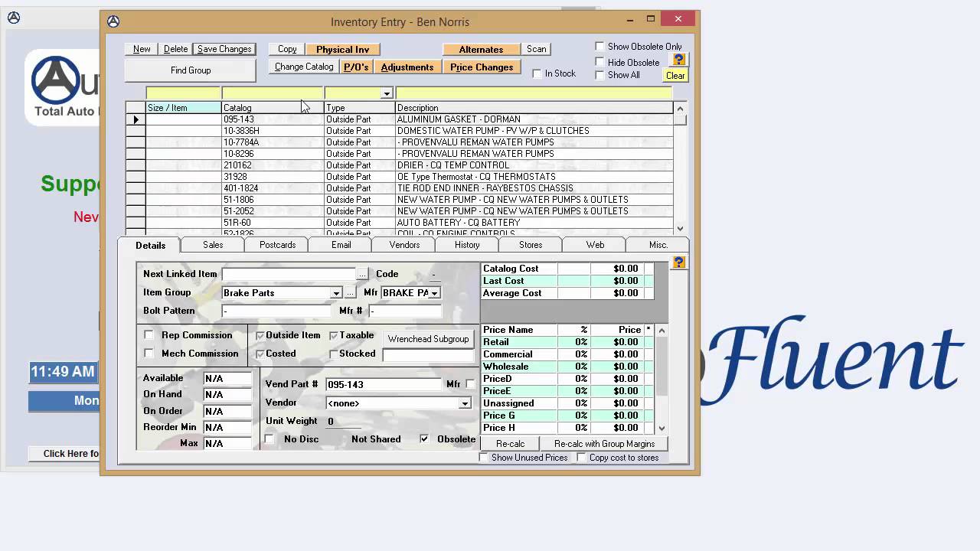Enable Copy cost to stores checkbox
The image size is (980, 551).
click(x=581, y=458)
